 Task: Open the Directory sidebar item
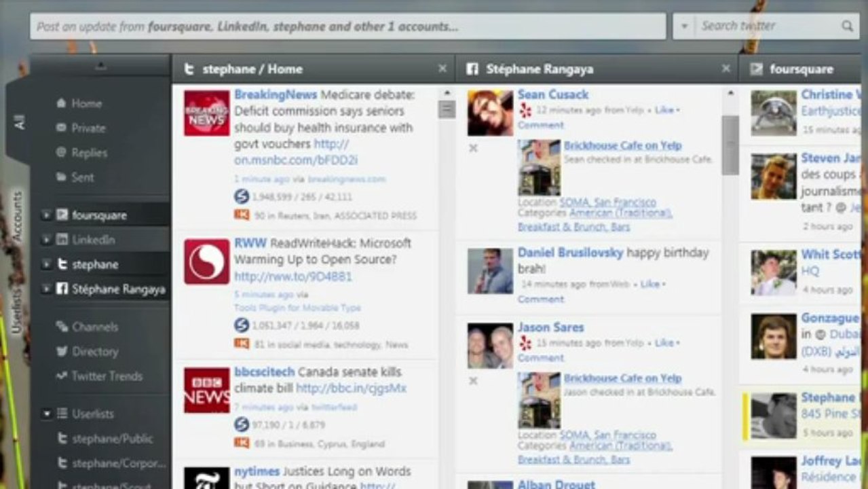pos(94,352)
